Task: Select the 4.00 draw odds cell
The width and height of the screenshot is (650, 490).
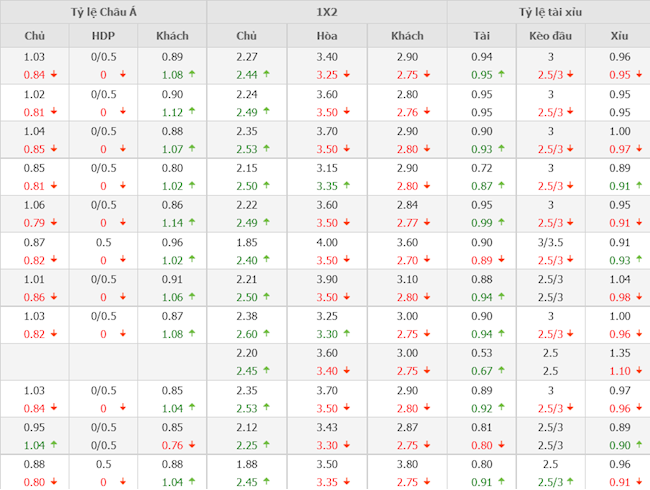Action: pos(326,242)
